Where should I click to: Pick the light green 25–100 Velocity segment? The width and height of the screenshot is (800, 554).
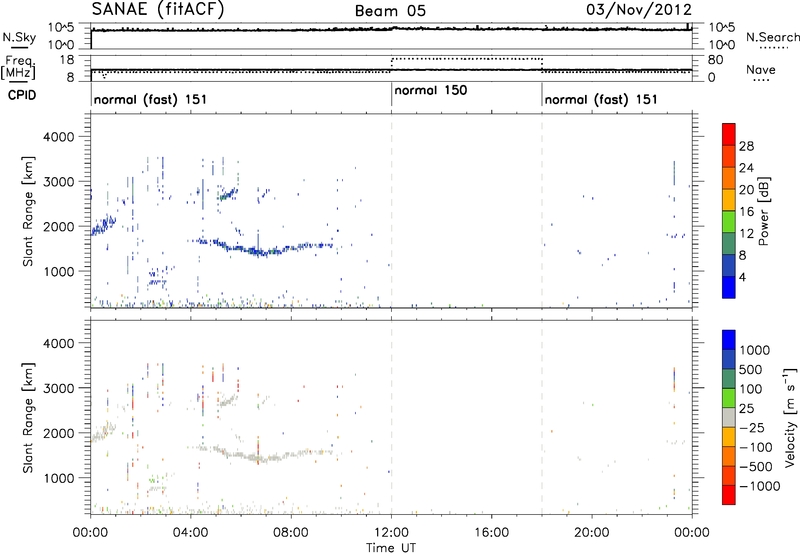pos(729,398)
